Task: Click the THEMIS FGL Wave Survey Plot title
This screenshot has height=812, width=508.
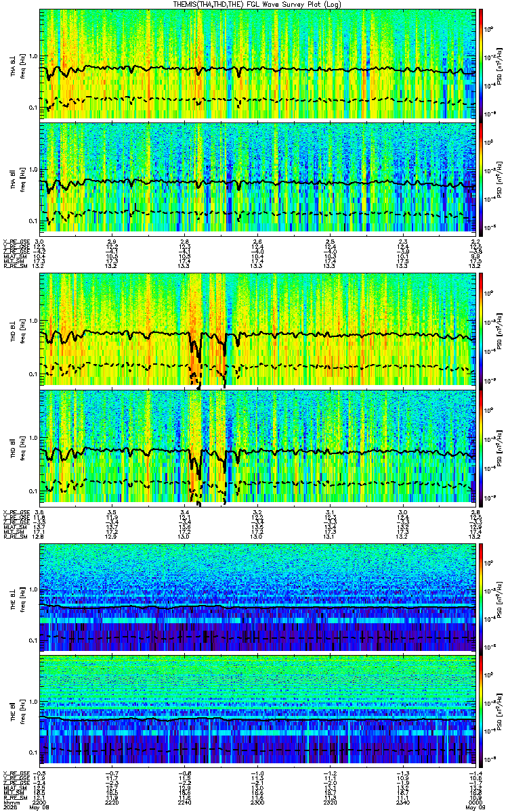Action: click(257, 4)
